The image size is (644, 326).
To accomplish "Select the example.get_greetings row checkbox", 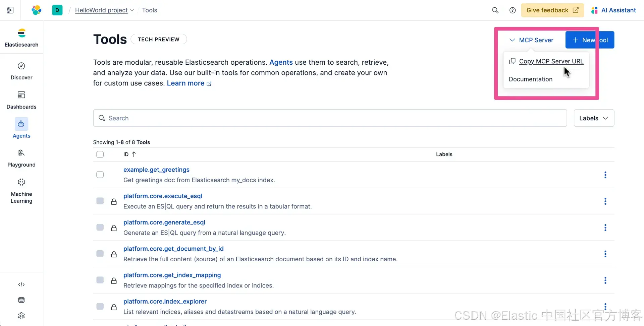I will 100,175.
